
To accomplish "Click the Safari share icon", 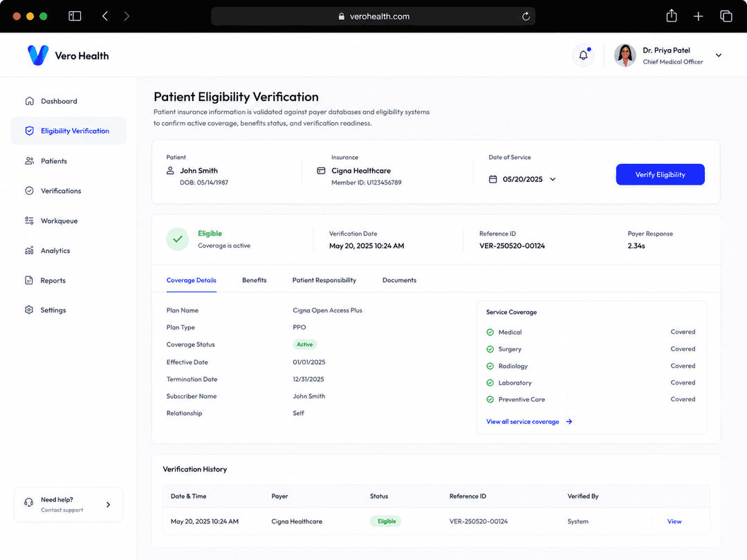I will coord(671,16).
